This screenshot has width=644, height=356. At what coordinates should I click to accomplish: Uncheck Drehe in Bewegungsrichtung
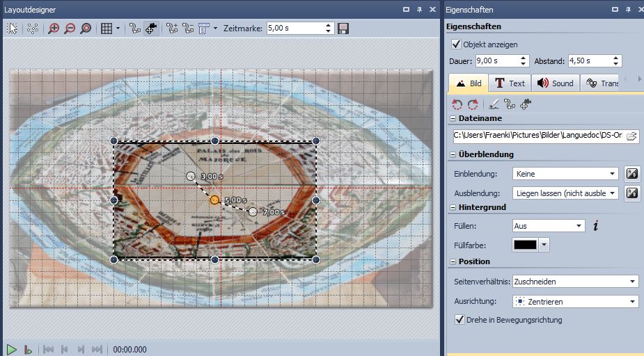point(459,320)
